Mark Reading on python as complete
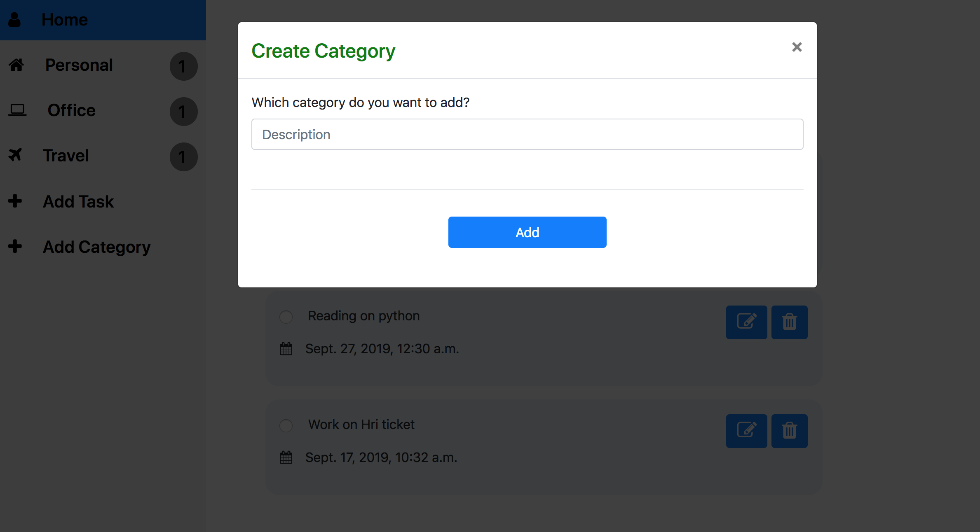Image resolution: width=980 pixels, height=532 pixels. pyautogui.click(x=286, y=317)
